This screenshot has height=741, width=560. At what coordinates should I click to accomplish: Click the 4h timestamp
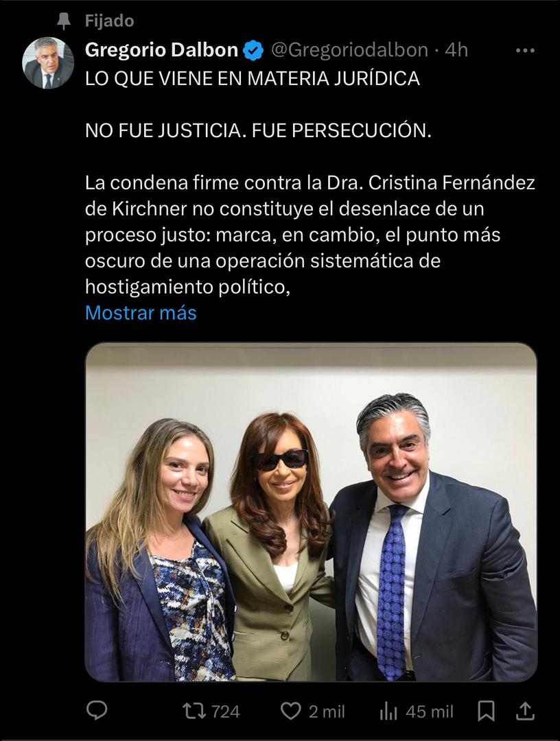coord(456,49)
